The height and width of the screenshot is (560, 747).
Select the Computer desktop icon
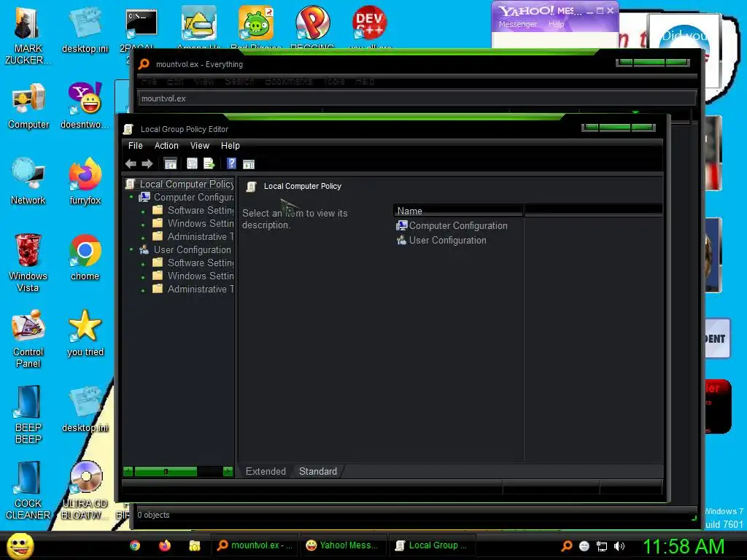(x=28, y=106)
